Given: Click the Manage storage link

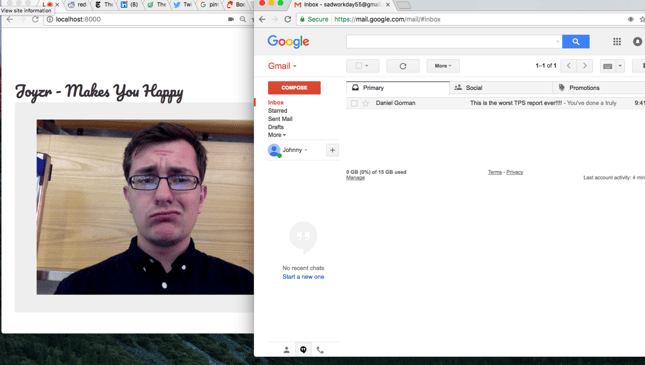Looking at the screenshot, I should click(355, 178).
